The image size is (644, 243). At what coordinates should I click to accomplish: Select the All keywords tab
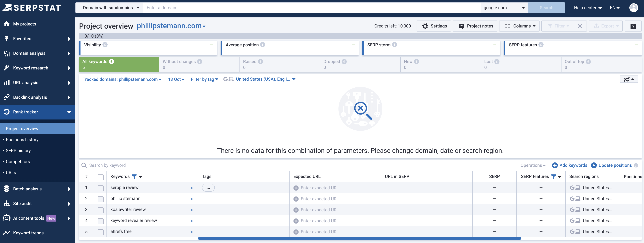(119, 64)
